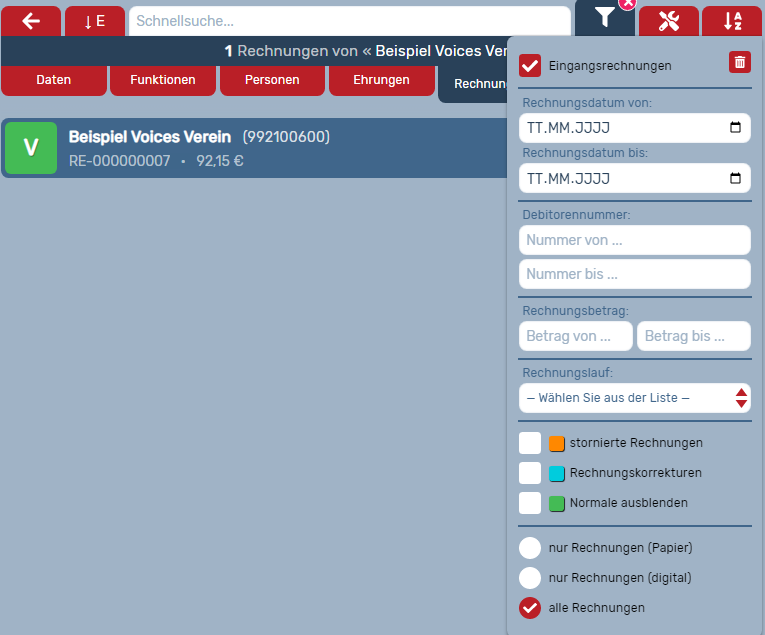Switch to the Funktionen tab
The image size is (765, 635).
(x=163, y=80)
